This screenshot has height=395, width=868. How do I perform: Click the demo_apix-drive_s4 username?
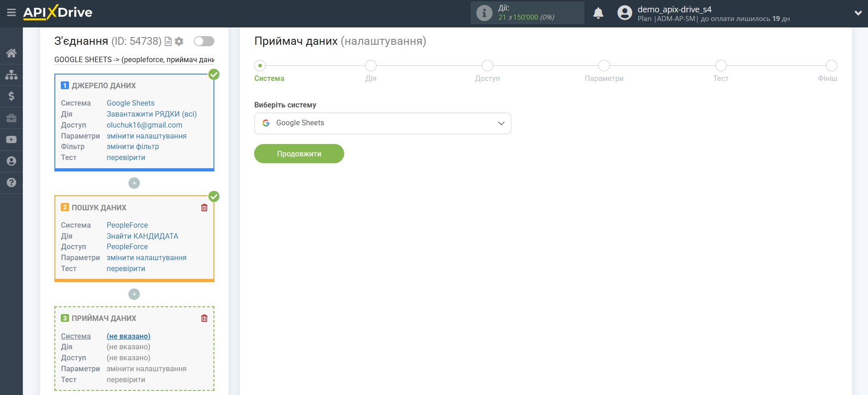(674, 9)
